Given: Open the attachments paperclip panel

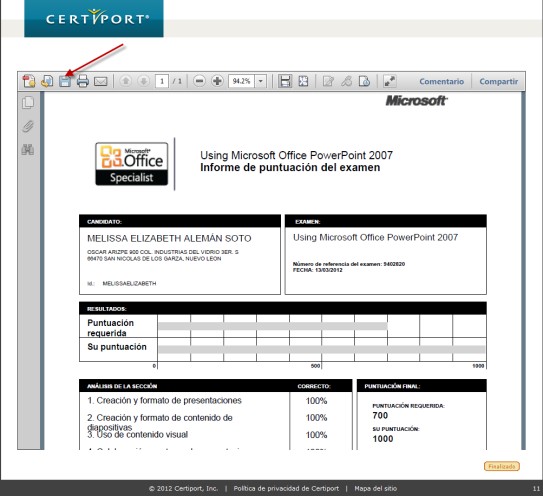Looking at the screenshot, I should (x=28, y=126).
